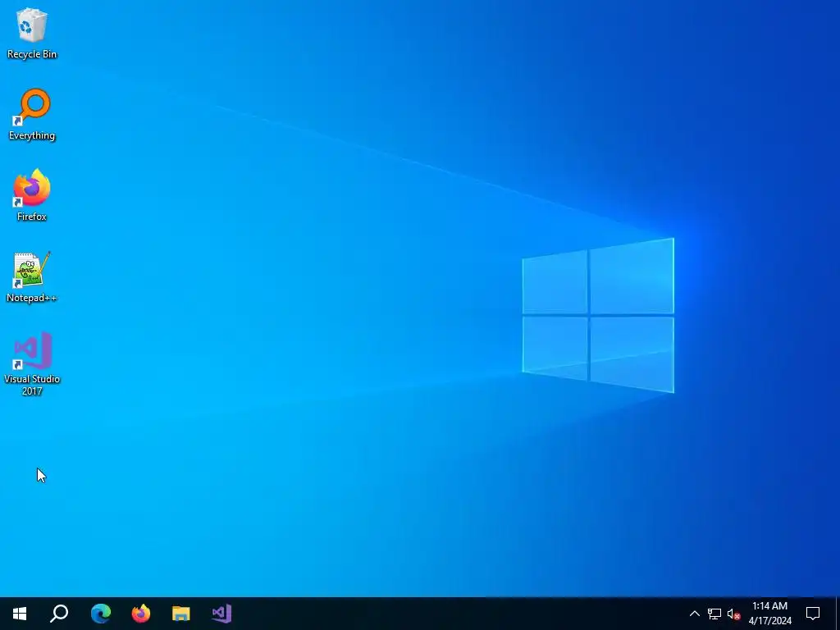Click the Show desktop strip at taskbar end
This screenshot has height=630, width=840.
tap(838, 614)
